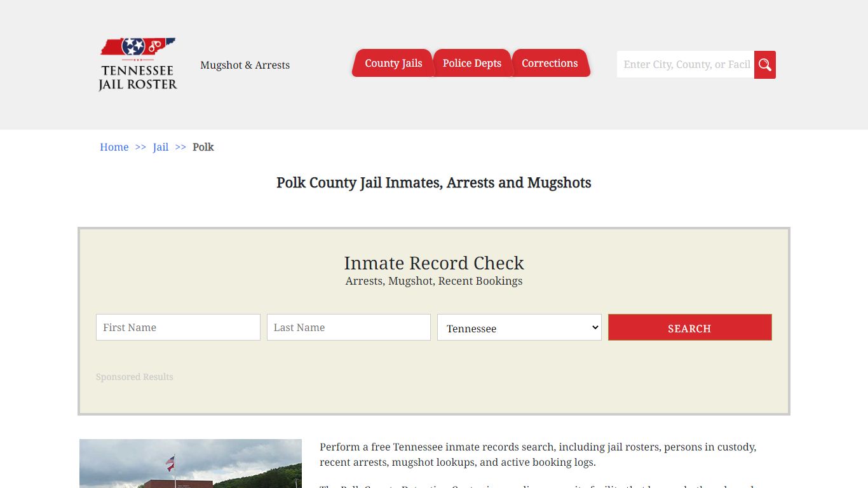Click the Sponsored Results label
Image resolution: width=868 pixels, height=488 pixels.
tap(135, 377)
